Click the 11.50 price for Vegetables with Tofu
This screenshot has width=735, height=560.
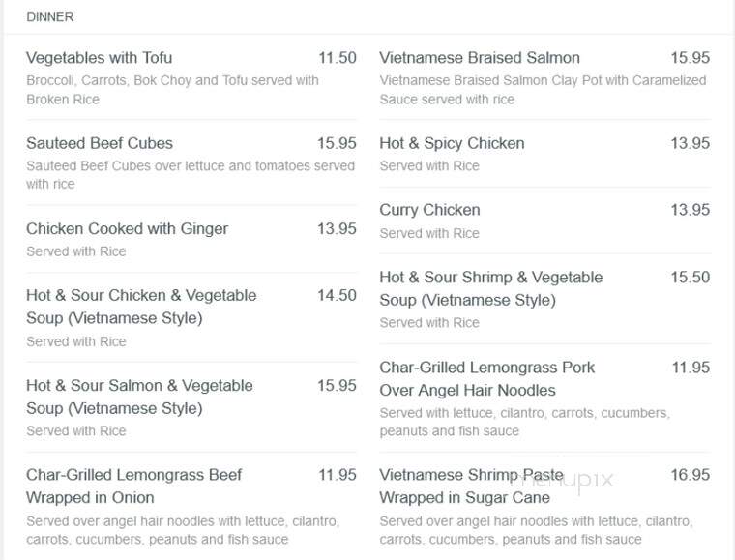coord(338,58)
